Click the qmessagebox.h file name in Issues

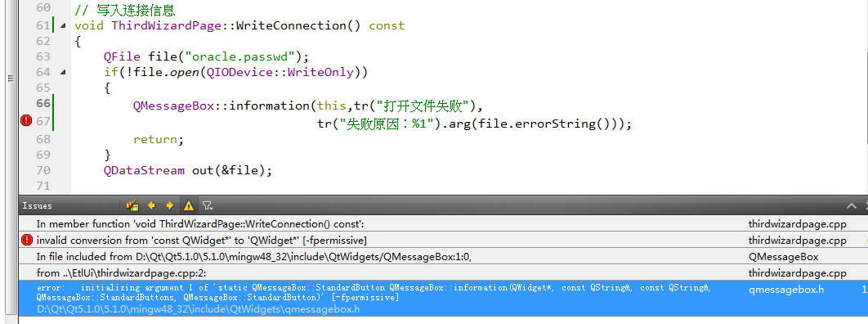pyautogui.click(x=786, y=289)
